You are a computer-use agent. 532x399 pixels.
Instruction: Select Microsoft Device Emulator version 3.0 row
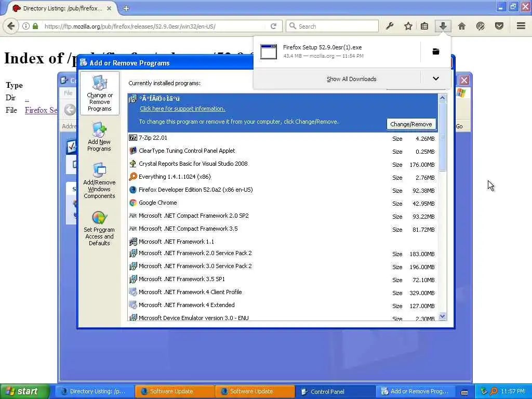coord(283,317)
